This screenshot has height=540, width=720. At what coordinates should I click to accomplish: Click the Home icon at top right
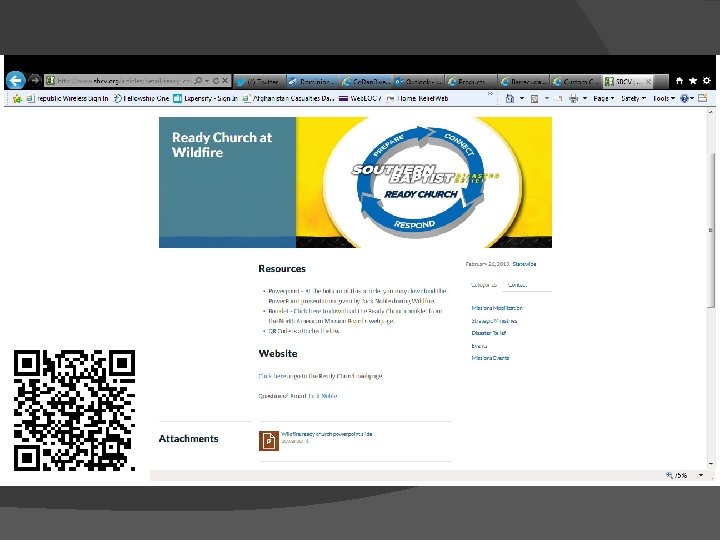[680, 81]
